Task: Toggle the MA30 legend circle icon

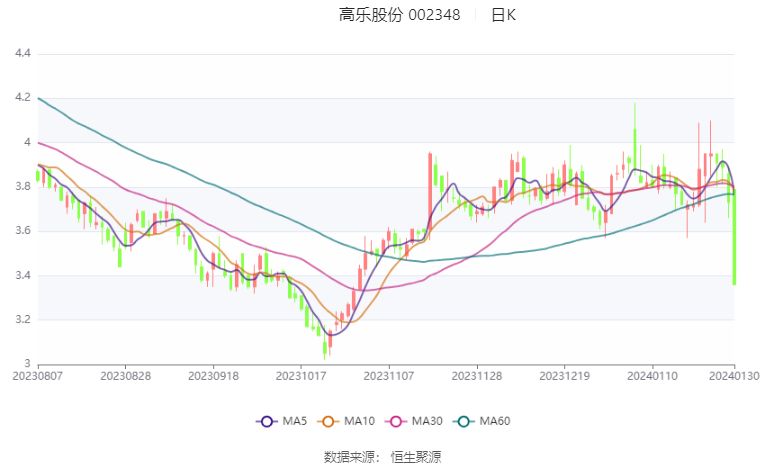Action: click(x=396, y=422)
